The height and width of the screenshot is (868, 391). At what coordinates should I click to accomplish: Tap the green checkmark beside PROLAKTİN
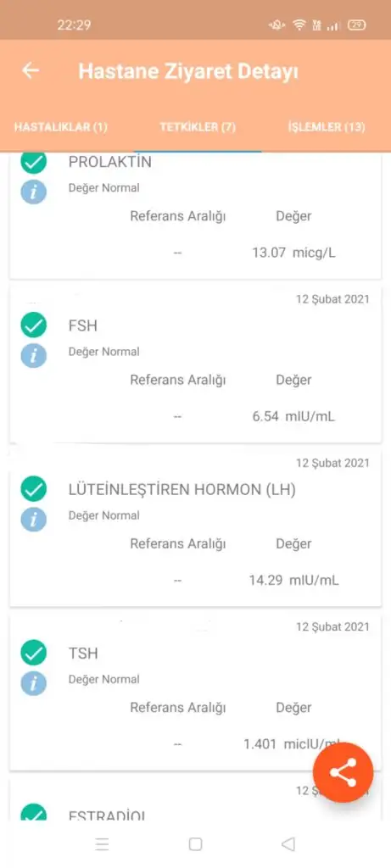coord(34,163)
